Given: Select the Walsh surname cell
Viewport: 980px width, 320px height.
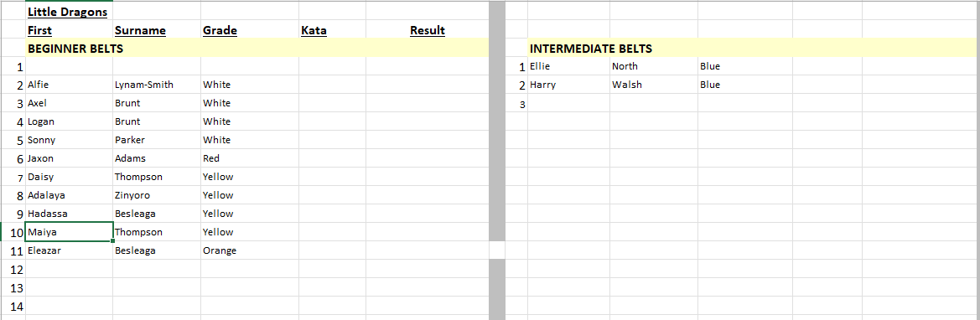Looking at the screenshot, I should point(654,85).
